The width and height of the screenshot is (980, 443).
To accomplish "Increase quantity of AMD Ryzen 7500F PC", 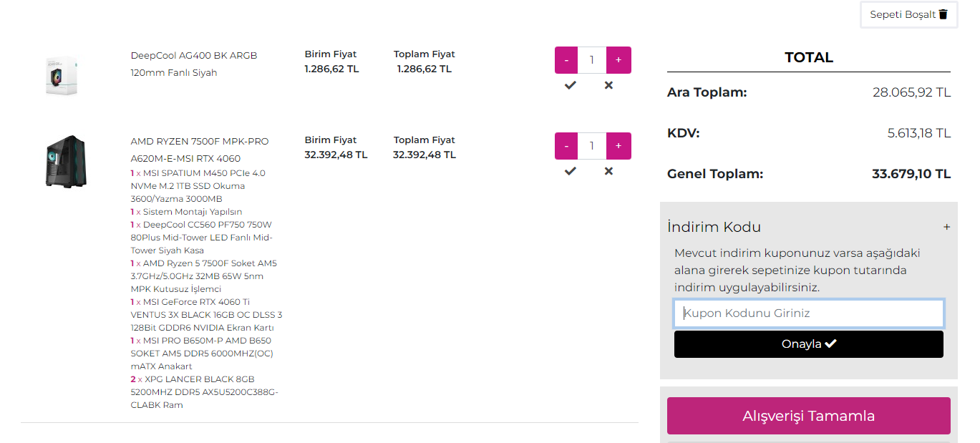I will click(618, 146).
